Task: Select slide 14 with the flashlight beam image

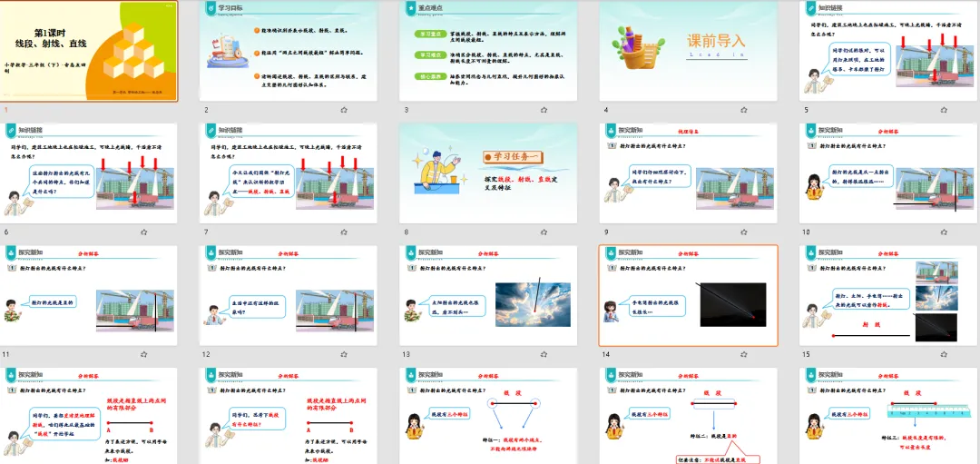Action: tap(689, 296)
